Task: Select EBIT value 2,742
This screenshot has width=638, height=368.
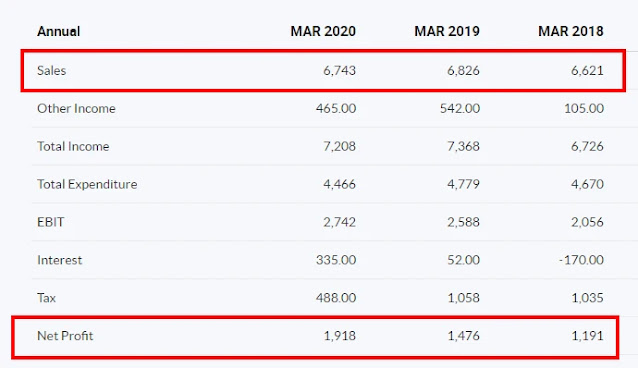Action: click(339, 222)
